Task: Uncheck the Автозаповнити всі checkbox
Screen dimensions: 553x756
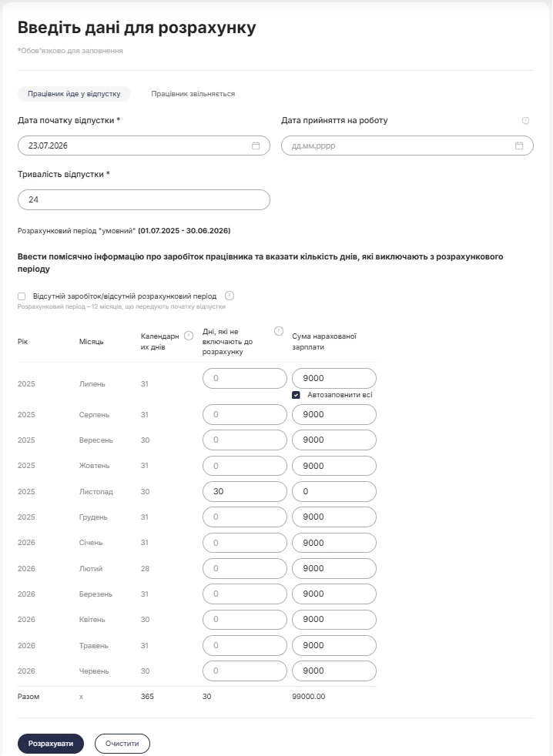Action: pos(297,395)
